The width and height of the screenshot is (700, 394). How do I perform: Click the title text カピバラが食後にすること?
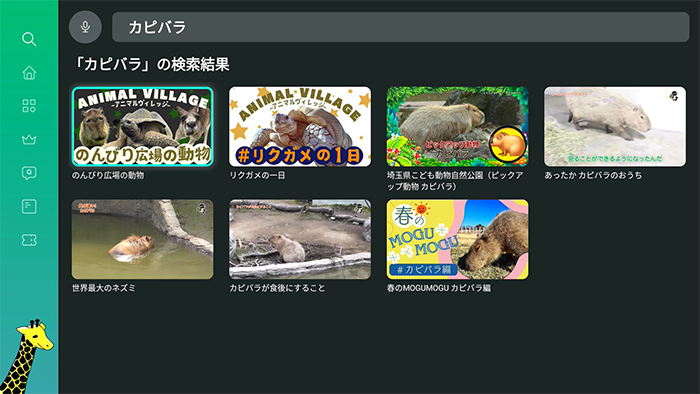tap(277, 288)
